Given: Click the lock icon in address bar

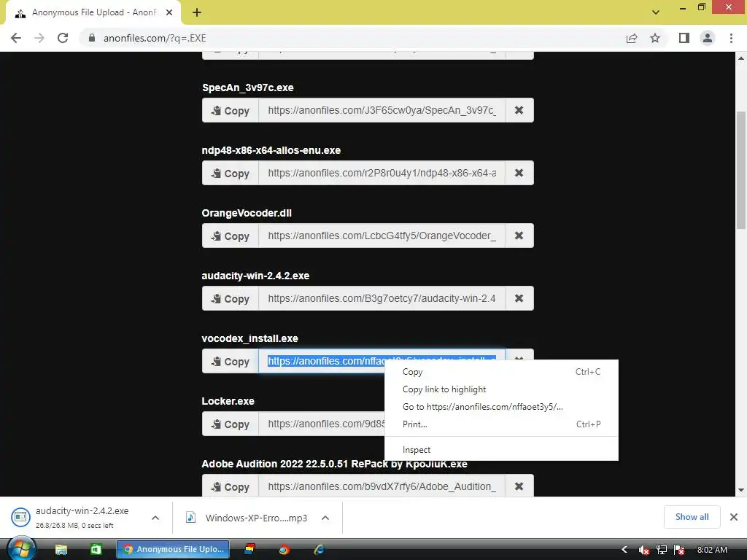Looking at the screenshot, I should click(x=92, y=38).
